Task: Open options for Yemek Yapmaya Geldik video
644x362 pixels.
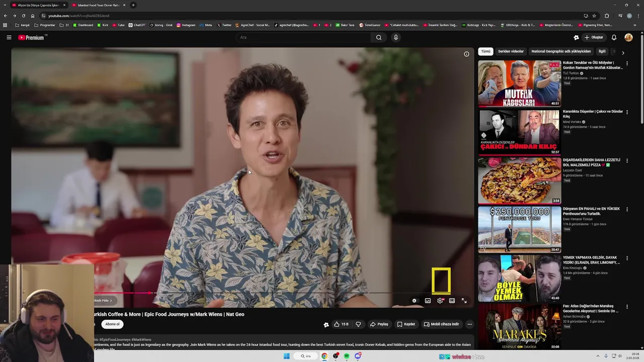Action: (627, 258)
